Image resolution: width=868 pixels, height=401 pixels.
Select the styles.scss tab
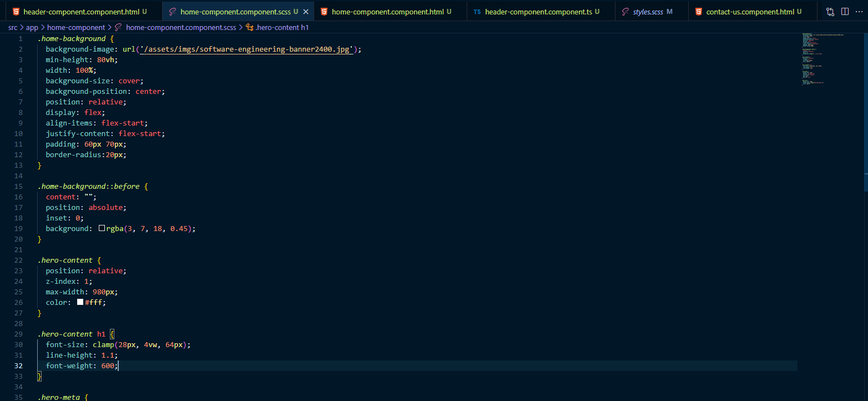(x=648, y=12)
